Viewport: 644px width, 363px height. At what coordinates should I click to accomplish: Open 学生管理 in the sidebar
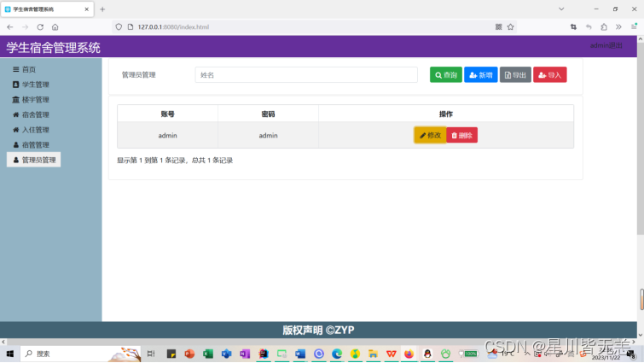pos(32,85)
